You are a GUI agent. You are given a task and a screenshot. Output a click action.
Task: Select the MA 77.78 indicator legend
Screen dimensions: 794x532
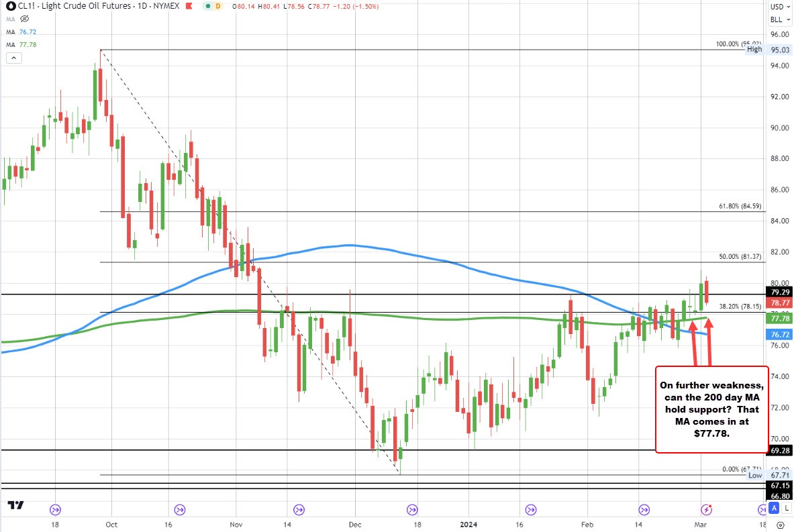pos(21,44)
